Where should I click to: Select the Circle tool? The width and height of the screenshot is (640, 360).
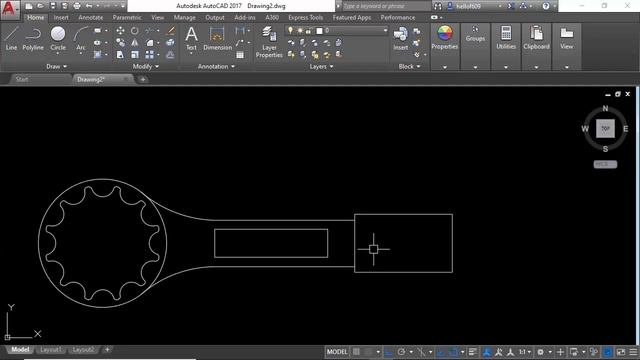[58, 39]
